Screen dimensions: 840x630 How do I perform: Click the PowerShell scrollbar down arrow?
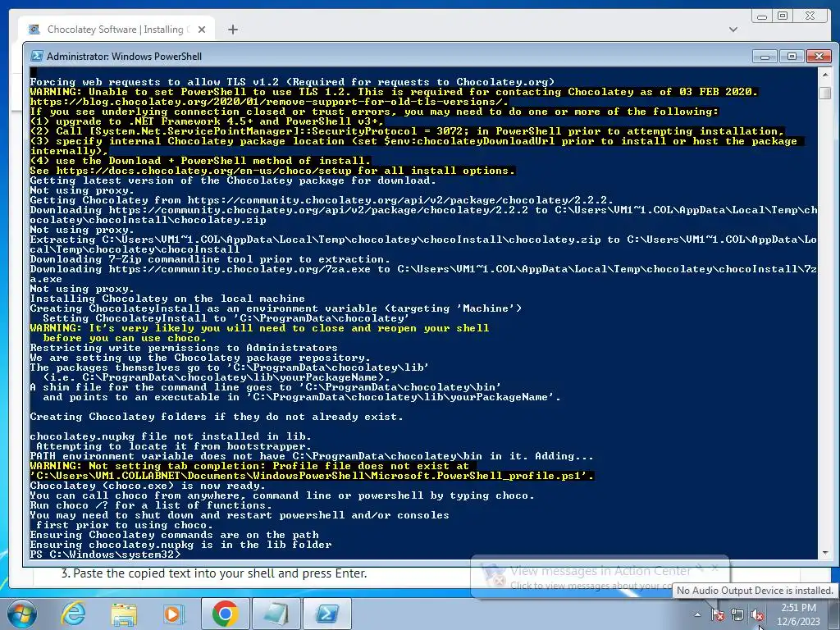coord(825,552)
